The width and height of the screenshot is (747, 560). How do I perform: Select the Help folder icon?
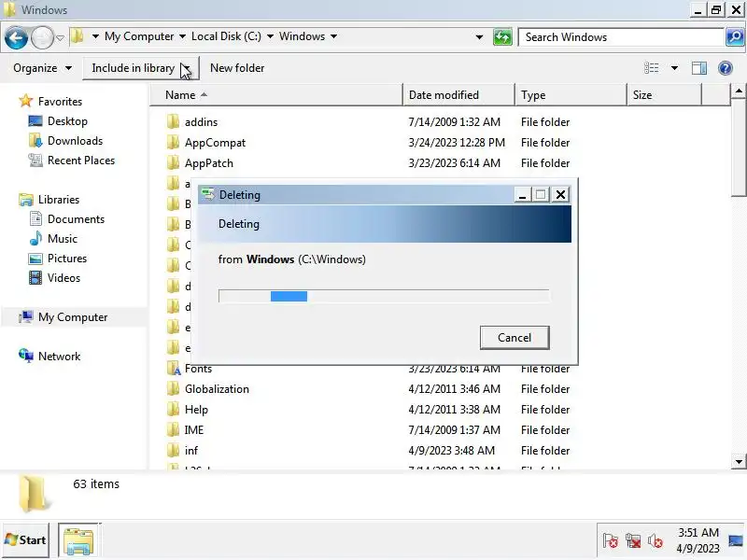pyautogui.click(x=174, y=410)
